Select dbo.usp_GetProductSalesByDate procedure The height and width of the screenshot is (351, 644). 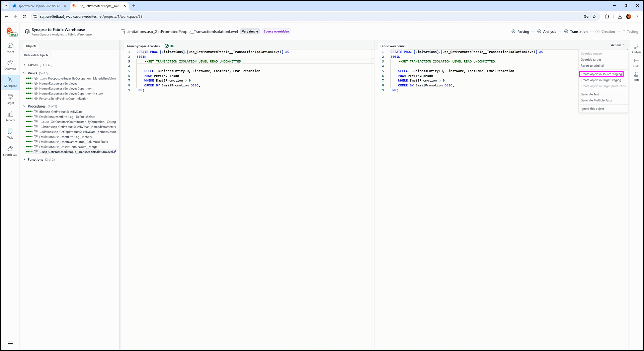pos(61,112)
